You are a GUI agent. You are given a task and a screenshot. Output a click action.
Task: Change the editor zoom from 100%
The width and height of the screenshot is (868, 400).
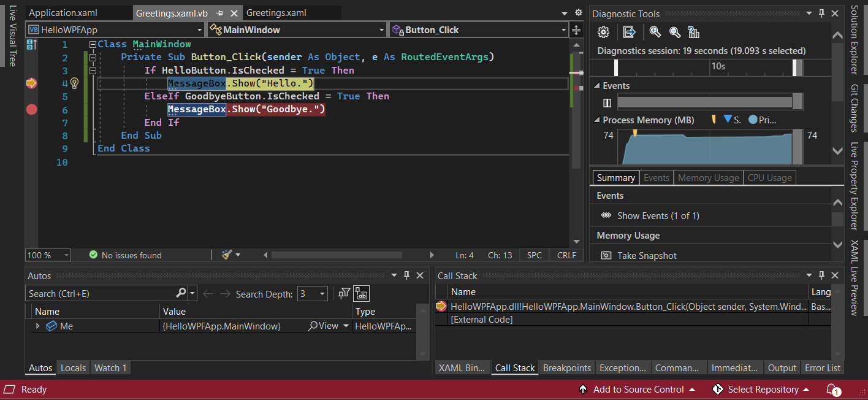coord(48,255)
